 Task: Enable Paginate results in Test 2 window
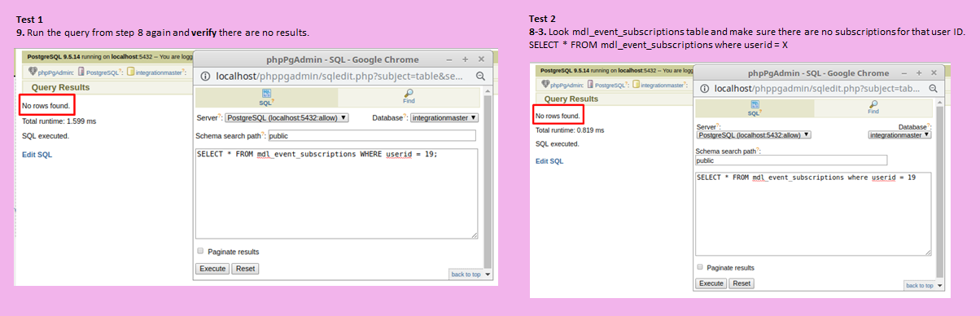click(x=700, y=266)
